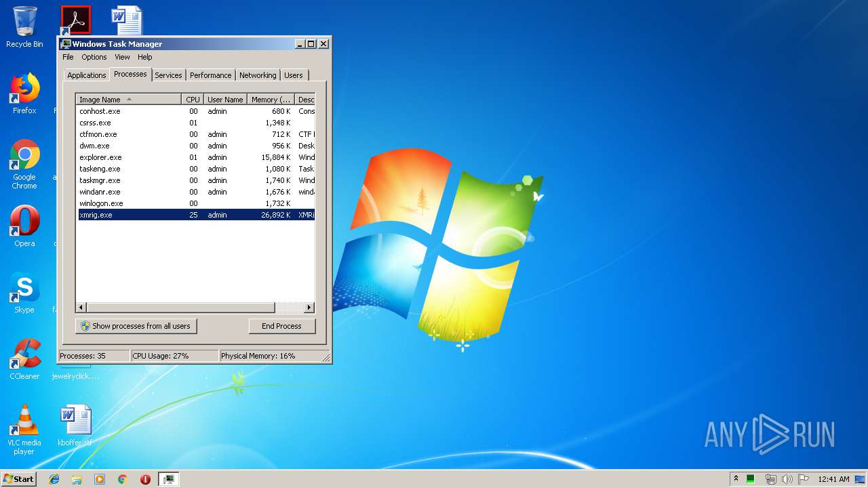Open the volume speaker tray icon
The height and width of the screenshot is (488, 868).
tap(787, 479)
